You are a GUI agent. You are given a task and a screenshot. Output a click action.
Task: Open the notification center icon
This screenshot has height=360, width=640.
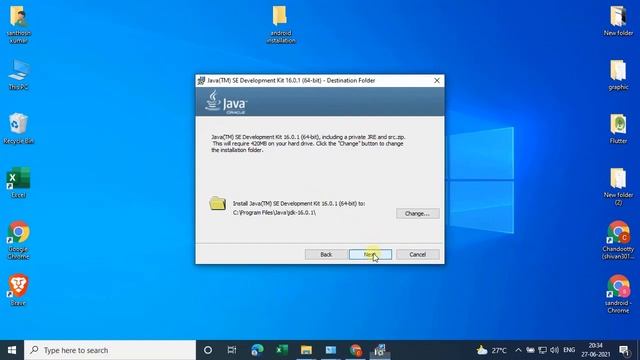pyautogui.click(x=624, y=350)
